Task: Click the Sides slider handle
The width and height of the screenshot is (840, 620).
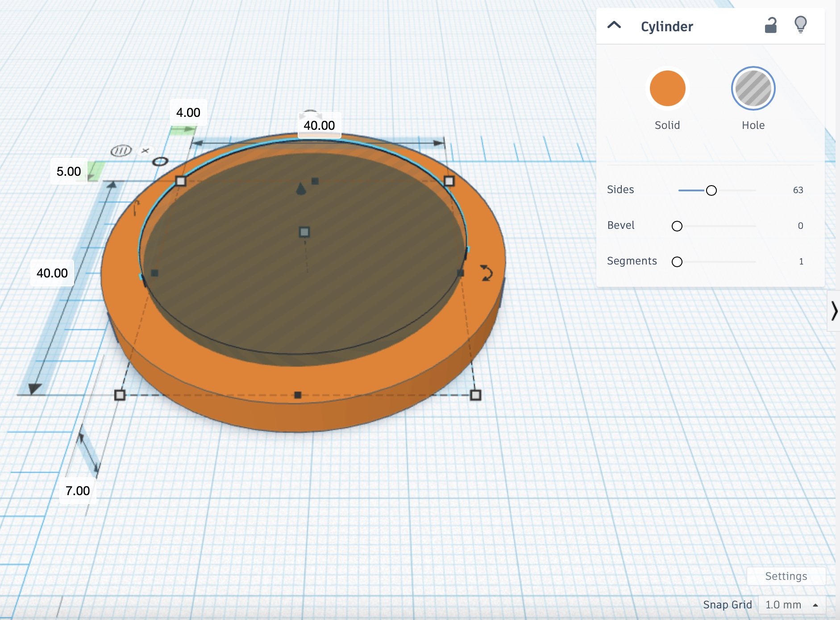Action: (x=711, y=190)
